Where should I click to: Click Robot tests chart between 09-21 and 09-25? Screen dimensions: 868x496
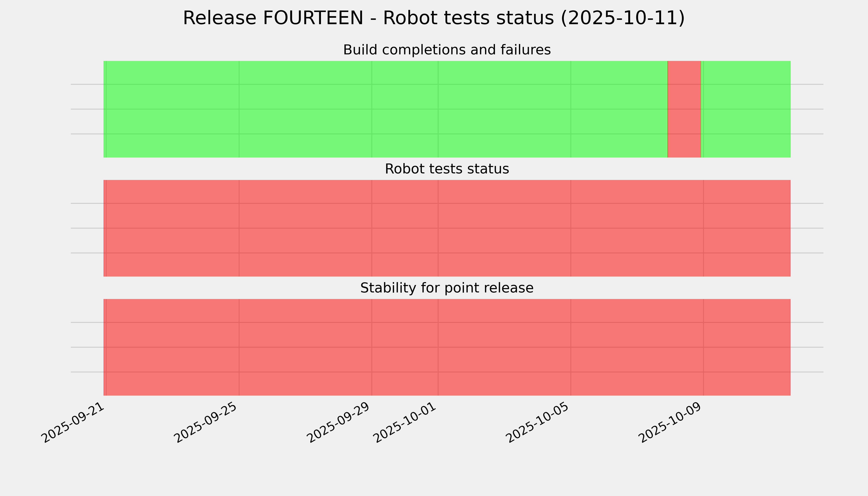[x=172, y=228]
